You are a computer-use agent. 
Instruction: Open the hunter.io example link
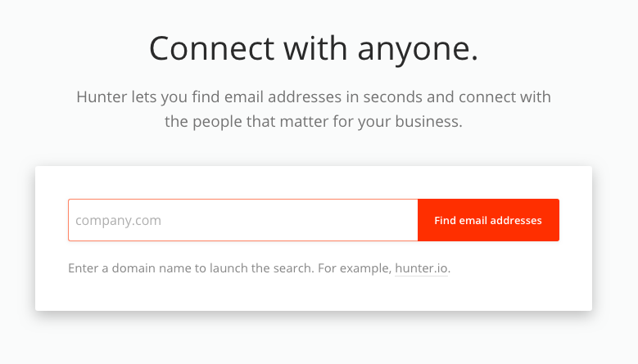pyautogui.click(x=422, y=267)
